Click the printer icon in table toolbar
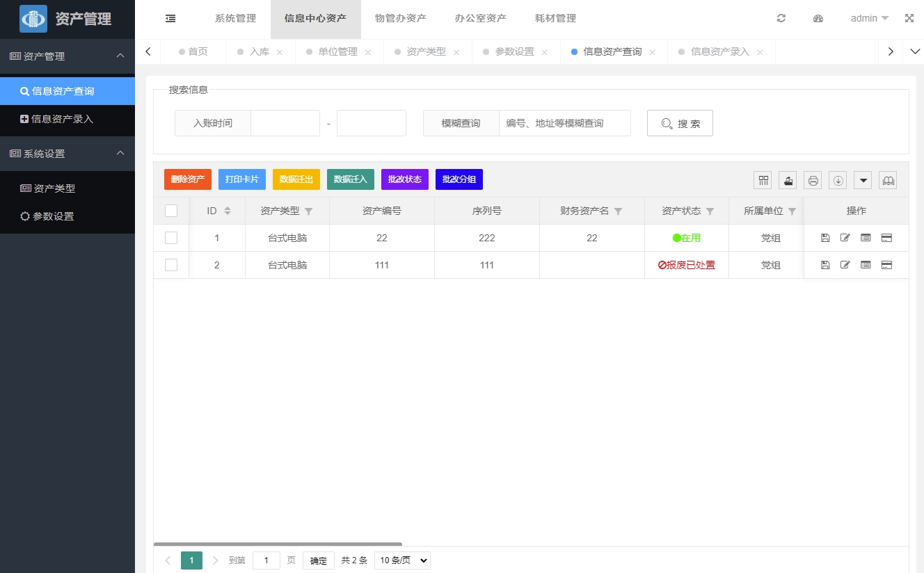Image resolution: width=924 pixels, height=573 pixels. [813, 180]
